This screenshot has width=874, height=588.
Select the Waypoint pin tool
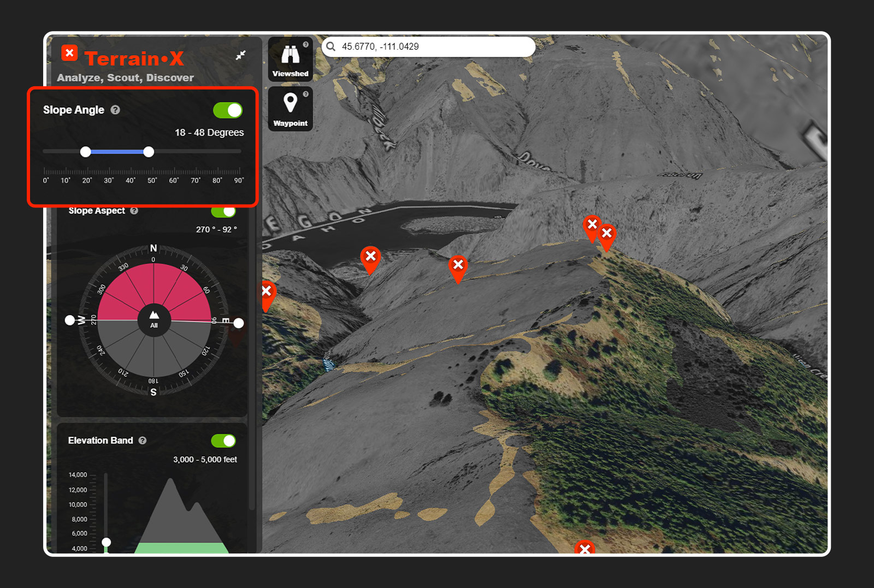290,108
